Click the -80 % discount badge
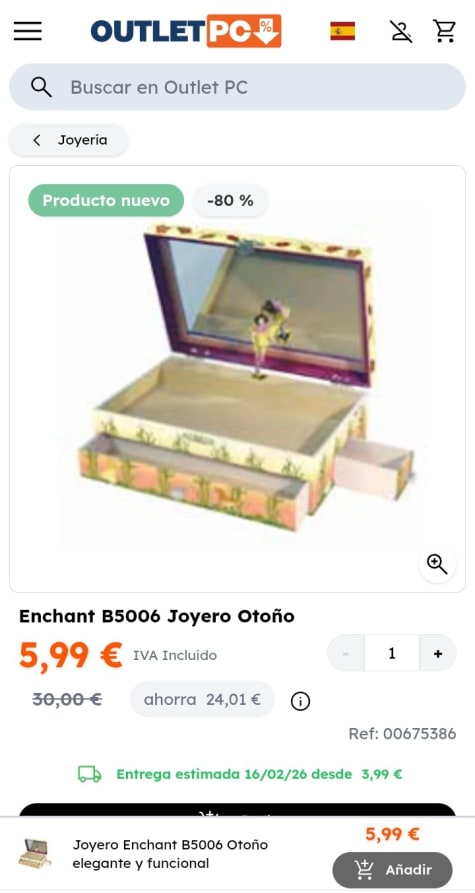 click(x=230, y=200)
